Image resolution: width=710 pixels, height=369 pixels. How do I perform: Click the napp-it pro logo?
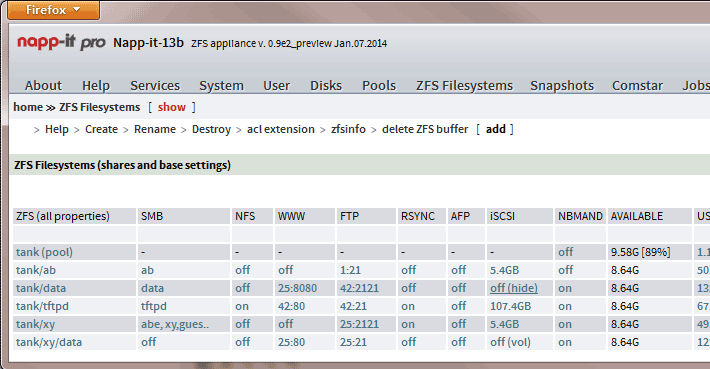pyautogui.click(x=61, y=42)
